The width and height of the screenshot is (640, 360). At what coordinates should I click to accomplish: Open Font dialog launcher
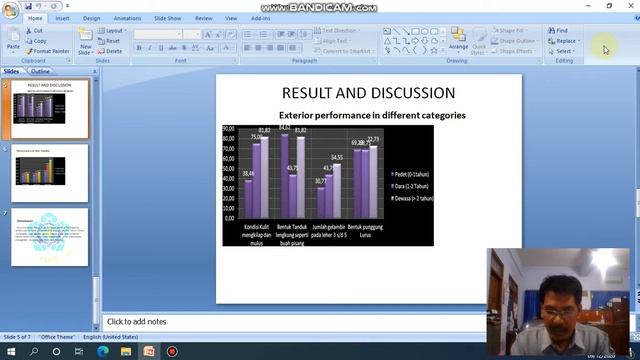pos(235,60)
